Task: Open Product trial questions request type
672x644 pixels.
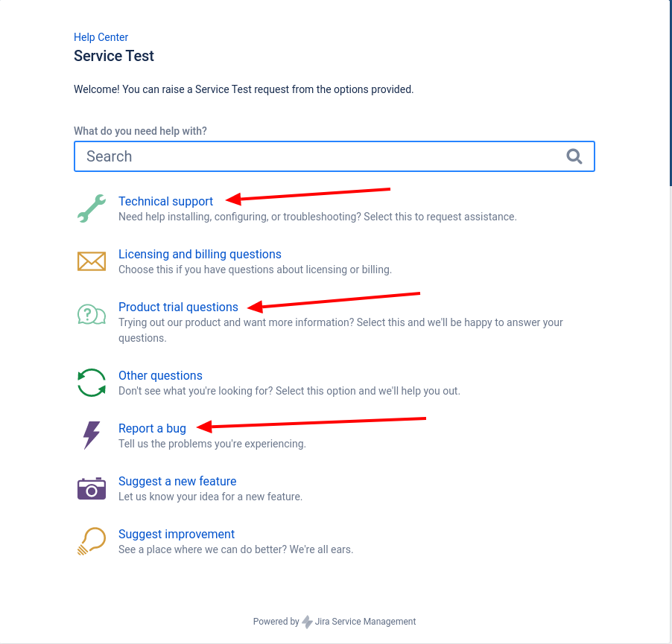Action: [x=178, y=307]
